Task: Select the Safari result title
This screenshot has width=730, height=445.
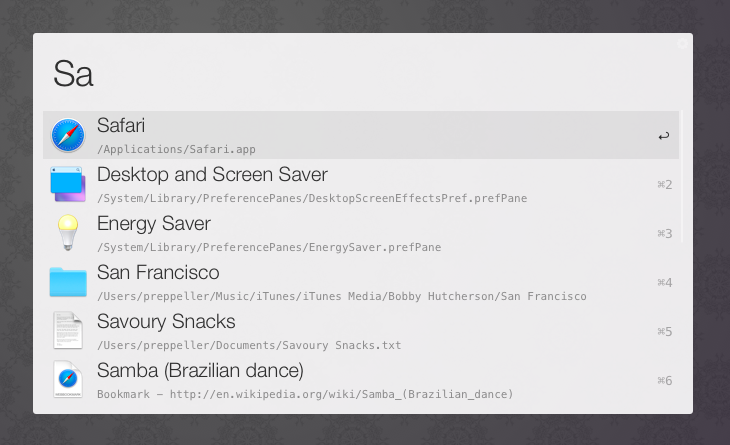Action: coord(121,126)
